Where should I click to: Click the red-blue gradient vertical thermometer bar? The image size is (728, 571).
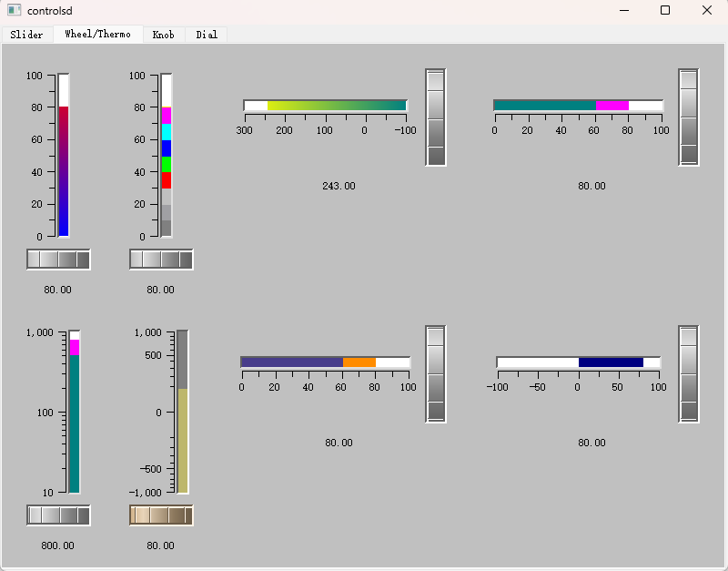[64, 171]
